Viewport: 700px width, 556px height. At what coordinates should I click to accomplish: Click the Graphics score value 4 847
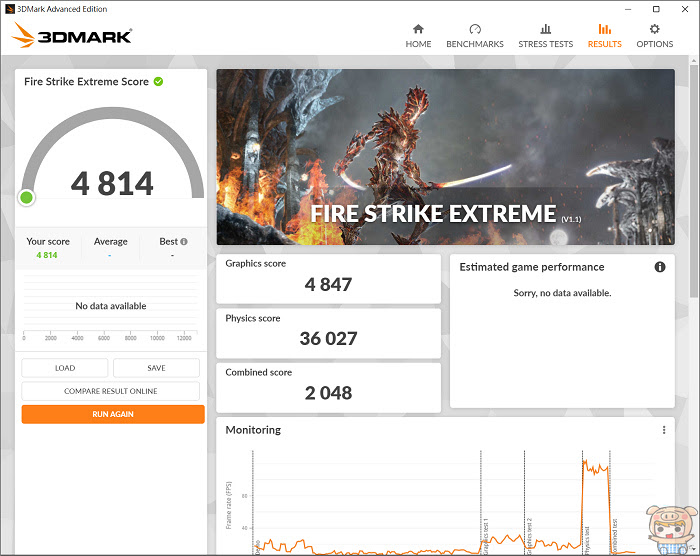tap(329, 284)
